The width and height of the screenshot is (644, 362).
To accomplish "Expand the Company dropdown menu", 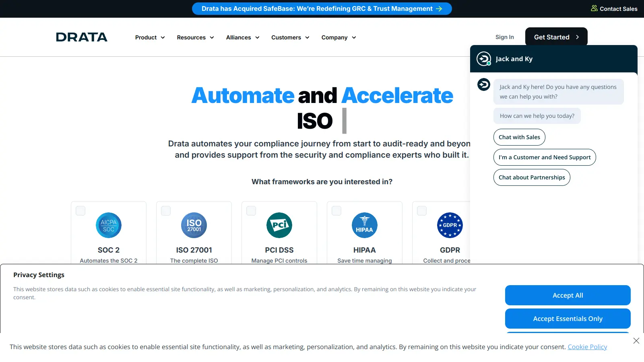I will (x=339, y=37).
